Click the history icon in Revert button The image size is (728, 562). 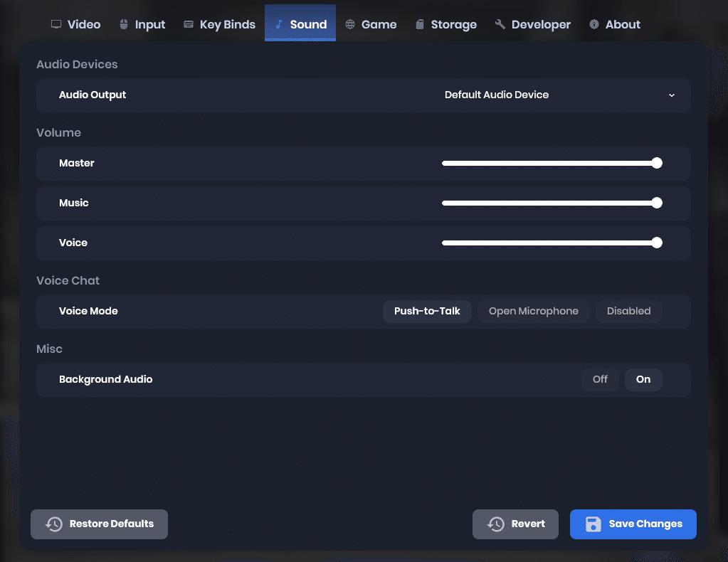496,524
